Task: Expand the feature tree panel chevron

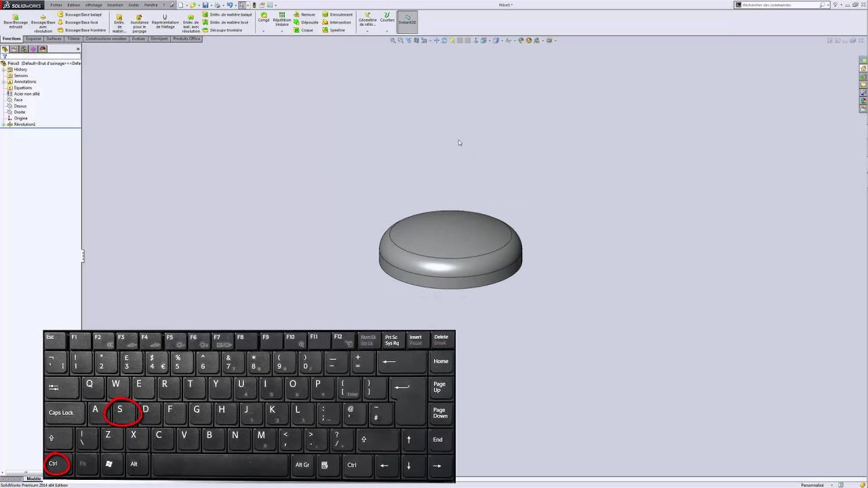Action: pos(77,49)
